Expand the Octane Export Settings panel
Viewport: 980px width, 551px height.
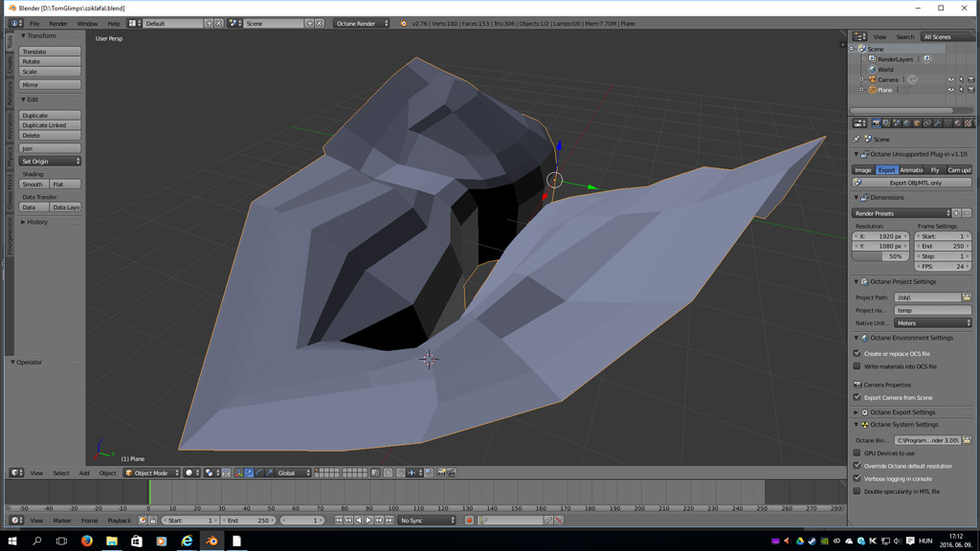[x=902, y=412]
